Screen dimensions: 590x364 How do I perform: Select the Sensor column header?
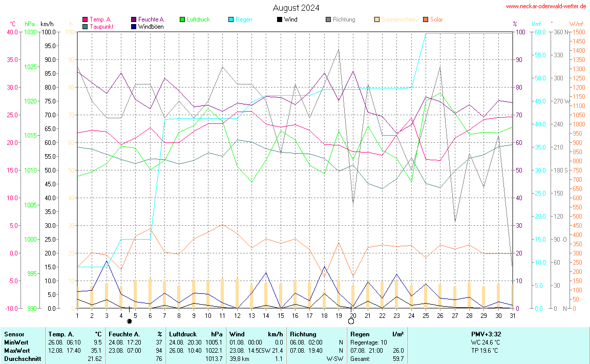pos(13,334)
